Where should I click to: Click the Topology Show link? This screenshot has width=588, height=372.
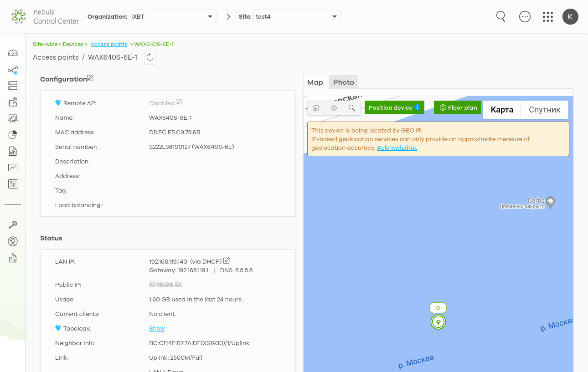point(157,329)
